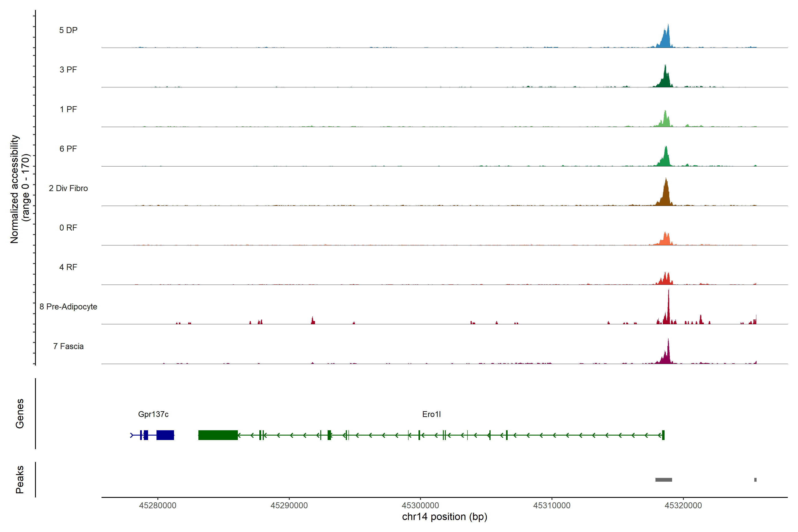The width and height of the screenshot is (798, 532).
Task: Click the wide gray peak bar
Action: point(663,480)
